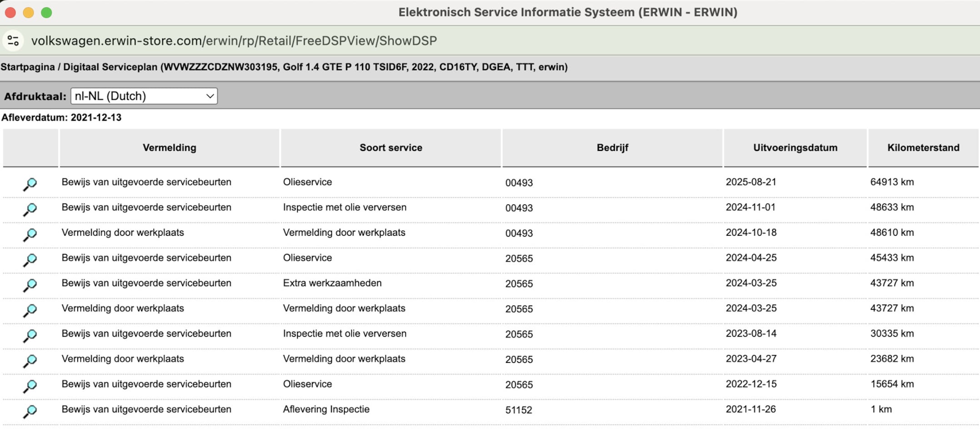
Task: Open magnifier for 2023-04-27 workshop notice
Action: 30,361
